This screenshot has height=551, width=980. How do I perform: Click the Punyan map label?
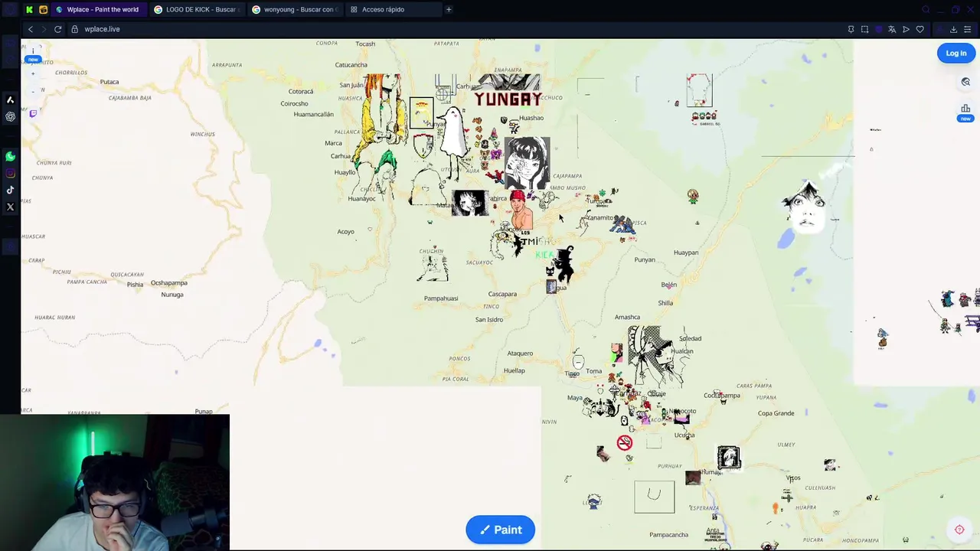click(x=645, y=260)
